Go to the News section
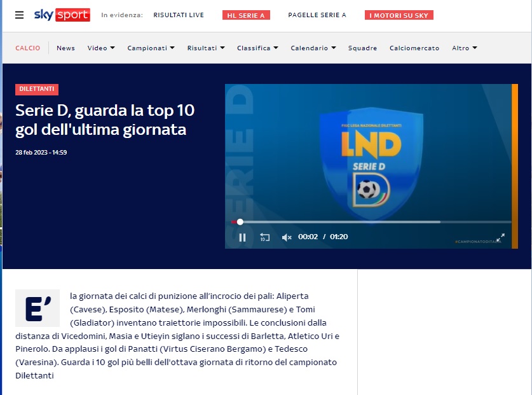Image resolution: width=532 pixels, height=395 pixels. (65, 48)
